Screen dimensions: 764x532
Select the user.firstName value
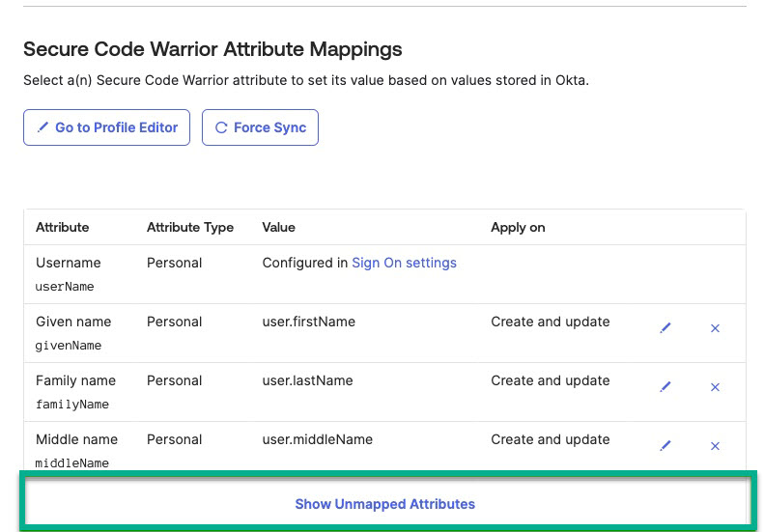309,322
